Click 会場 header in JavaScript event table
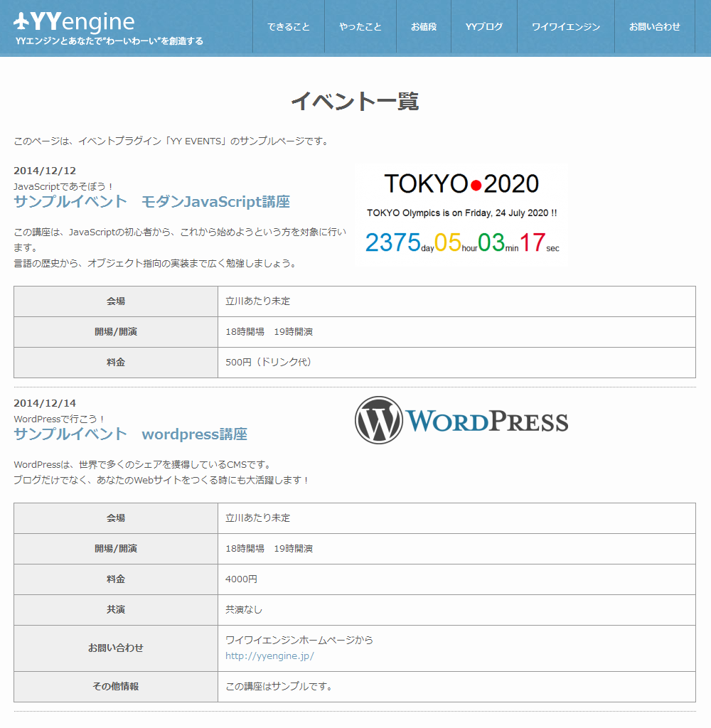The image size is (711, 728). click(x=116, y=301)
